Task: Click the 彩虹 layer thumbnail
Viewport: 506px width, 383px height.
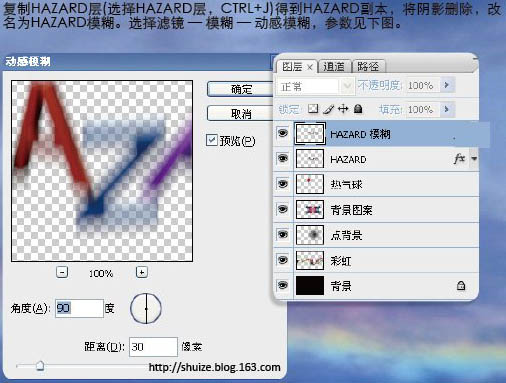Action: [310, 260]
